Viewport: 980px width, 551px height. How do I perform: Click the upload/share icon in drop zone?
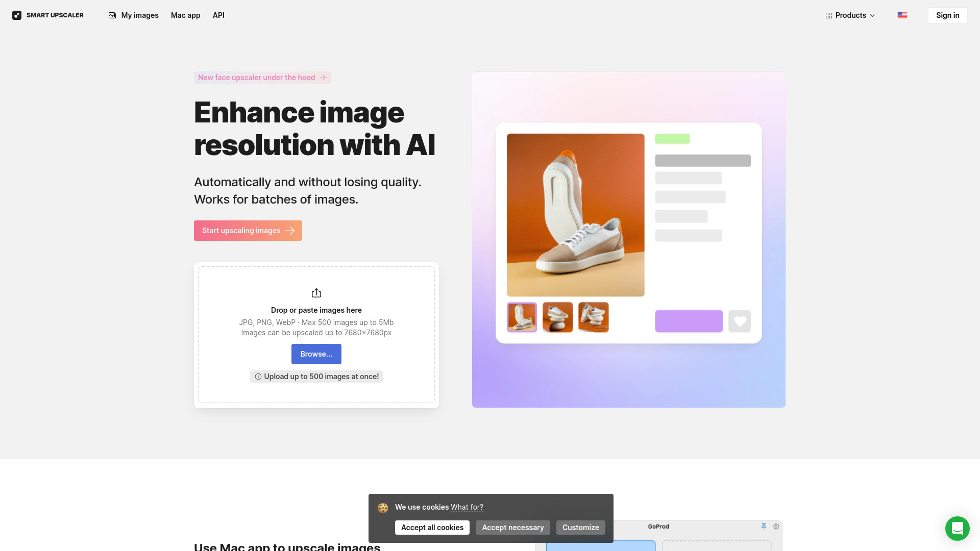[x=316, y=293]
